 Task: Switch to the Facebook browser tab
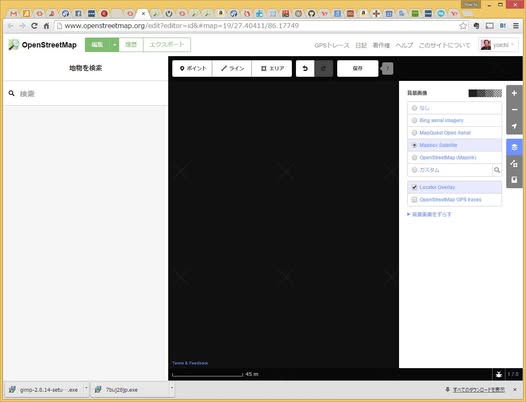pos(78,13)
